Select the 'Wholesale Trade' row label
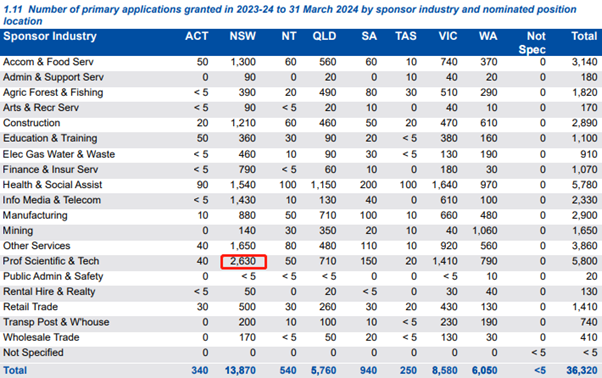This screenshot has height=378, width=602. (41, 338)
